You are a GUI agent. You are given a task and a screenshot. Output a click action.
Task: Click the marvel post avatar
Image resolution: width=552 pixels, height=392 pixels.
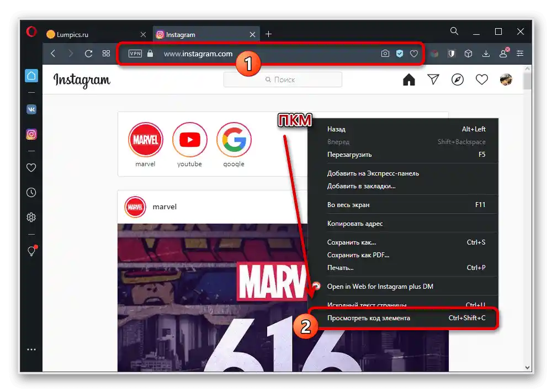[x=135, y=206]
